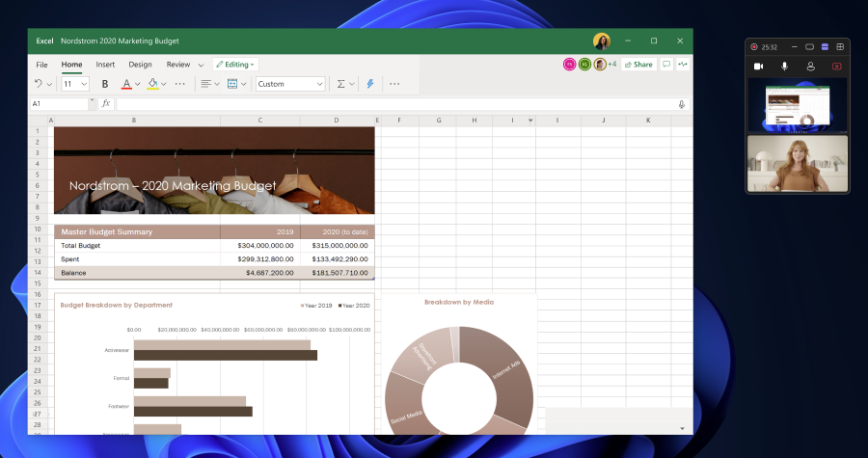
Task: Click the Total Budget cell
Action: pos(137,246)
